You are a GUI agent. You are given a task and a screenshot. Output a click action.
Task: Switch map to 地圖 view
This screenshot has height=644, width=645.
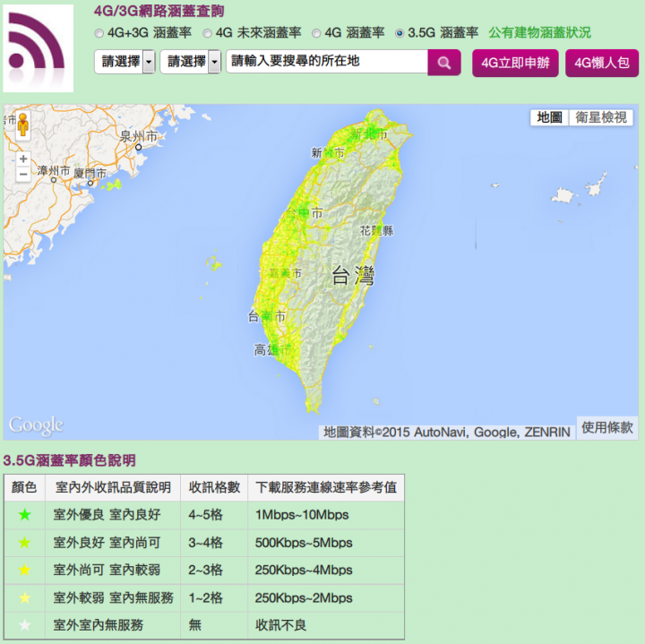(x=549, y=117)
